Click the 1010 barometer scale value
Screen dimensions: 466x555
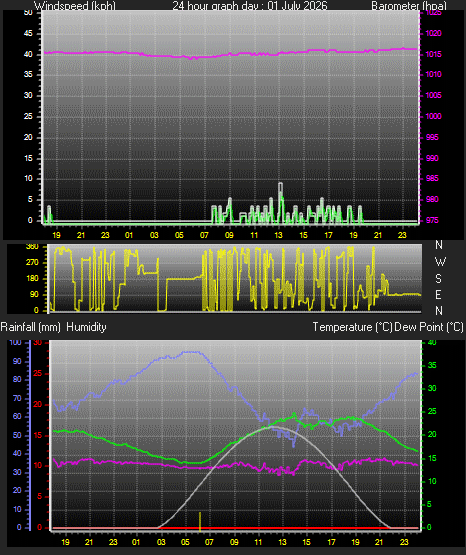[433, 74]
